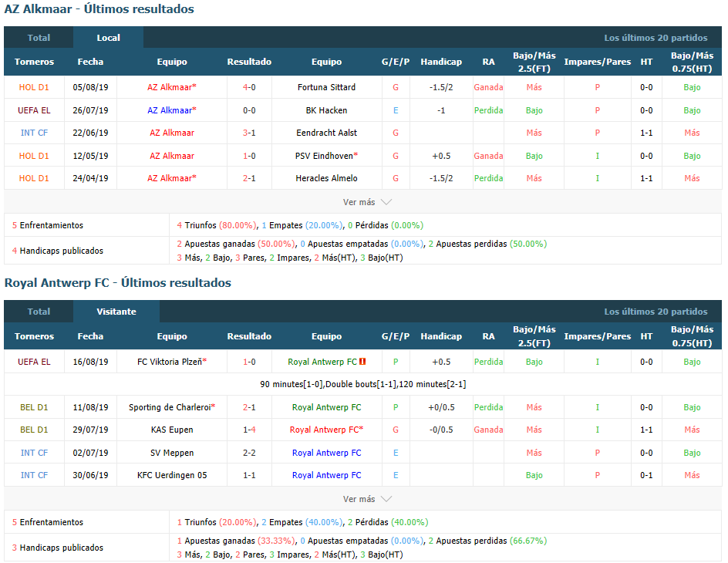Open KAS Eupen team link
Image resolution: width=728 pixels, height=563 pixels.
(x=172, y=430)
